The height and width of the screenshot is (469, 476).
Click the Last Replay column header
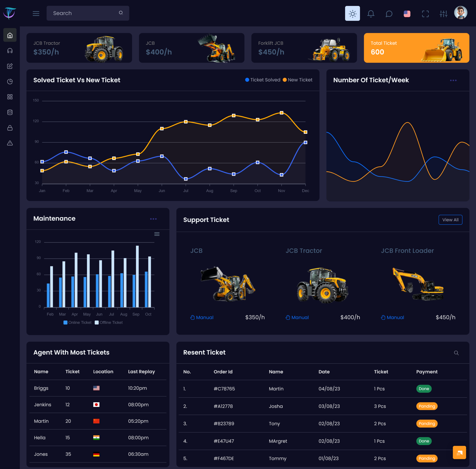[141, 372]
